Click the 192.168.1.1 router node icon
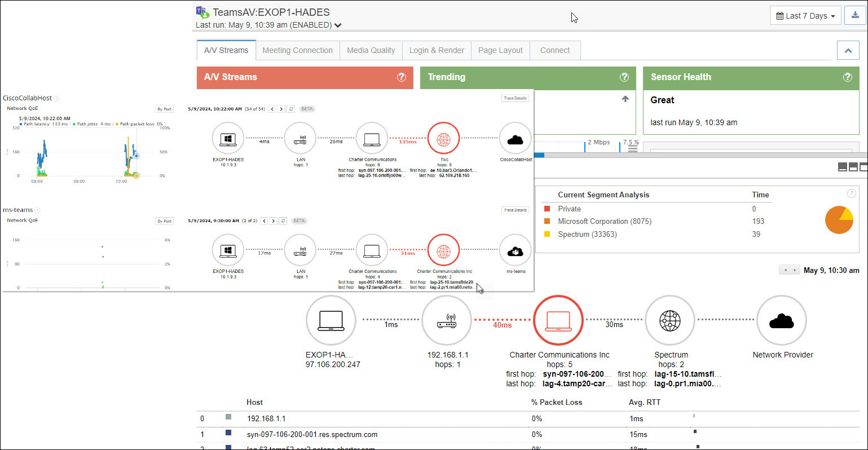The width and height of the screenshot is (868, 450). 447,320
